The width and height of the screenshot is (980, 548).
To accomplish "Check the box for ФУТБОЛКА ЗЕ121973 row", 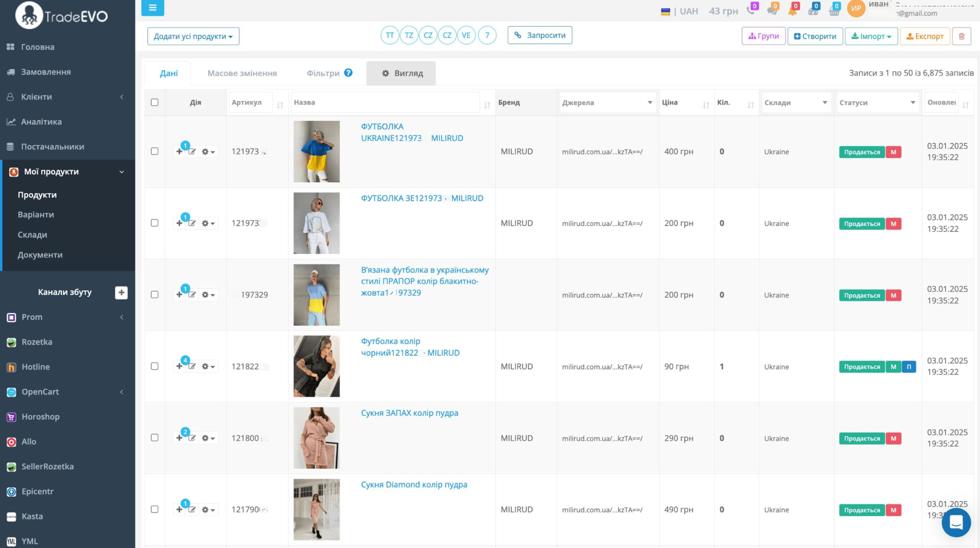I will [x=155, y=223].
